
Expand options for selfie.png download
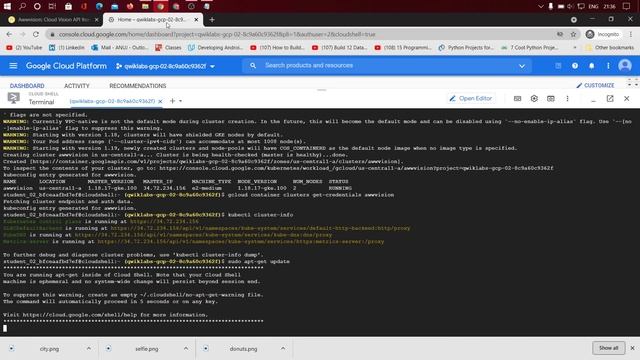pyautogui.click(x=186, y=349)
